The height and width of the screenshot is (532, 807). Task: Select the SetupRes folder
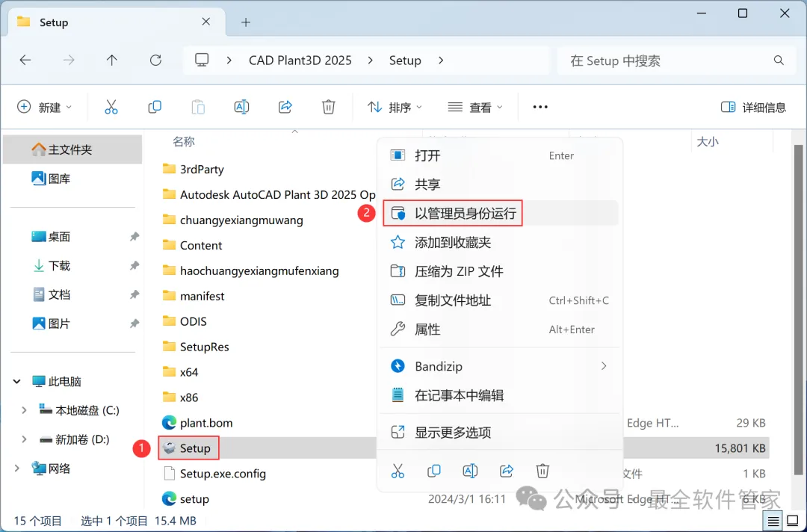click(196, 347)
